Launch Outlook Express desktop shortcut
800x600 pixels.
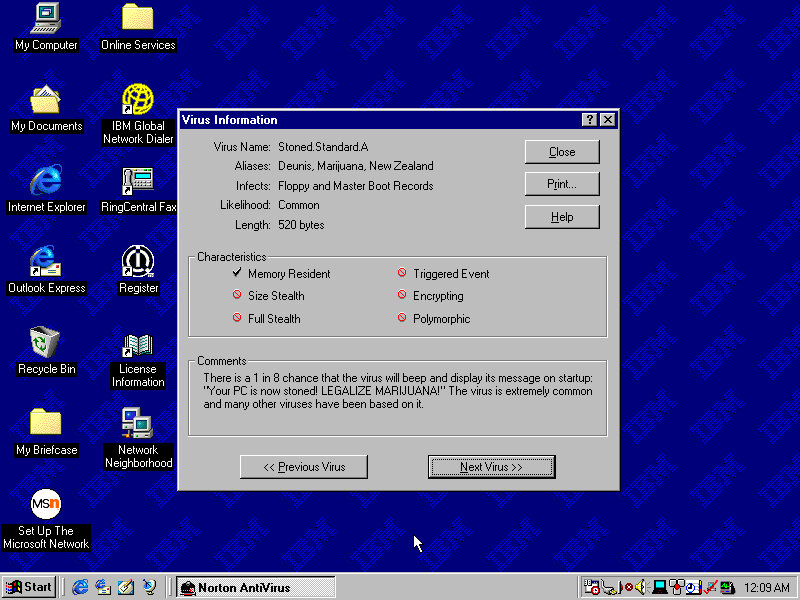click(46, 261)
